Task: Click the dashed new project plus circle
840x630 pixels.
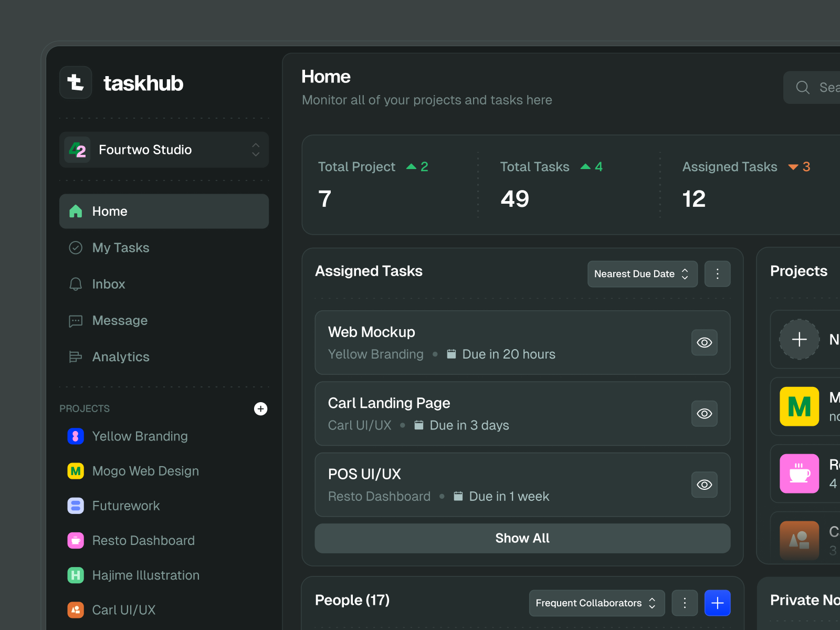Action: (x=799, y=340)
